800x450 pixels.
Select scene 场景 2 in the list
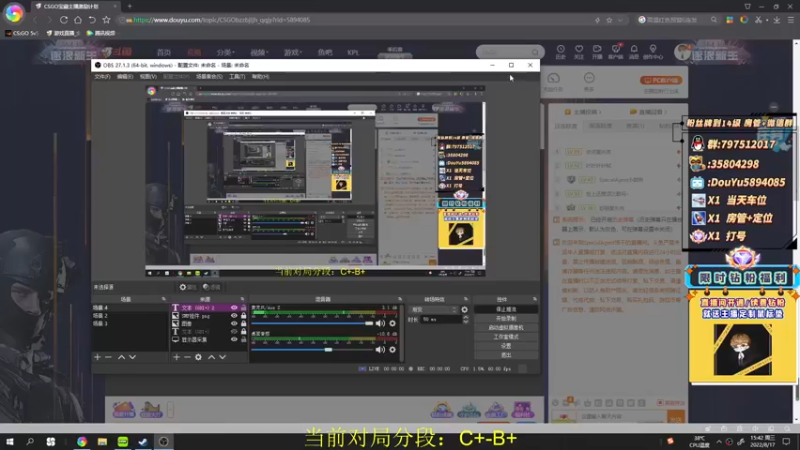pos(130,316)
